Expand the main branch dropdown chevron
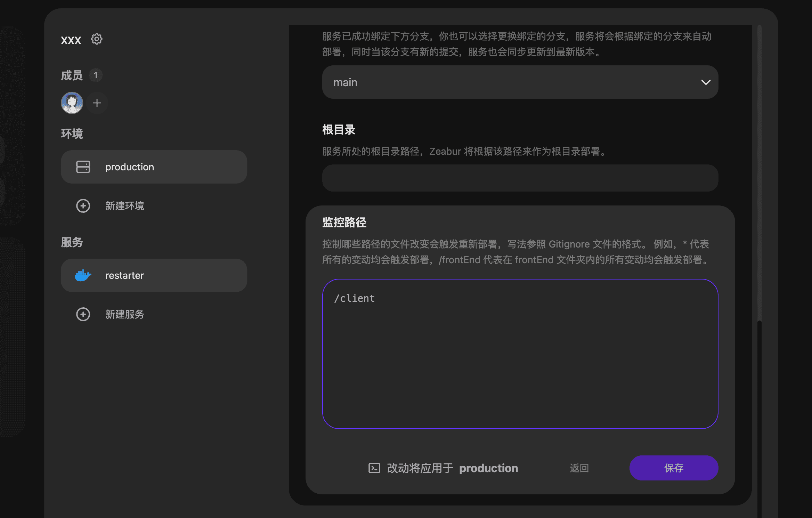This screenshot has height=518, width=812. click(706, 82)
